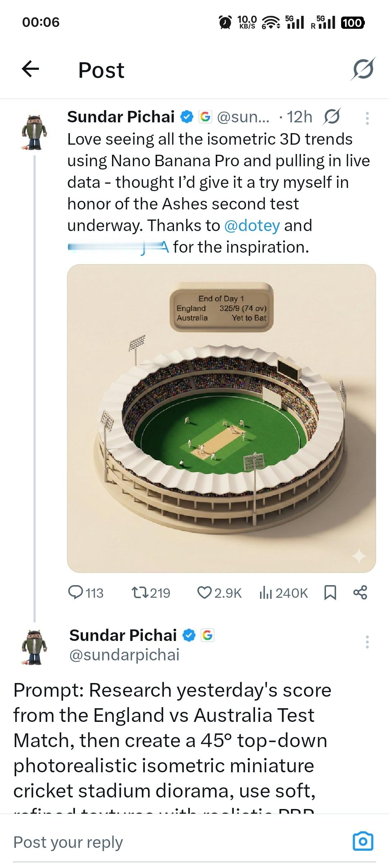Screen dimensions: 389x868
Task: Bookmark the Ashes stadium post
Action: click(330, 592)
